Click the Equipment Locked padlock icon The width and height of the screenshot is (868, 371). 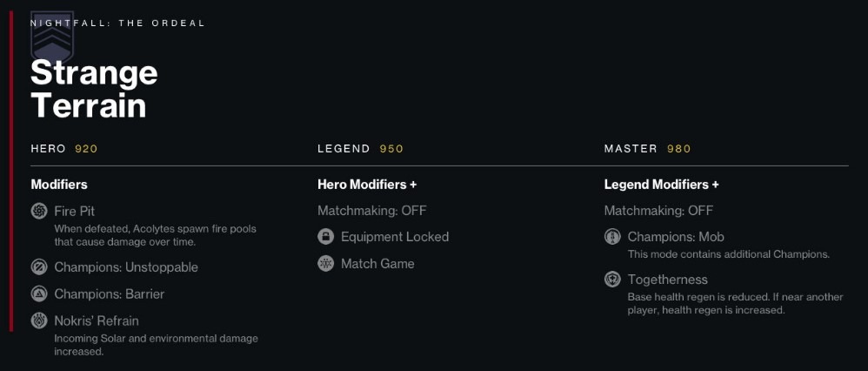tap(325, 237)
